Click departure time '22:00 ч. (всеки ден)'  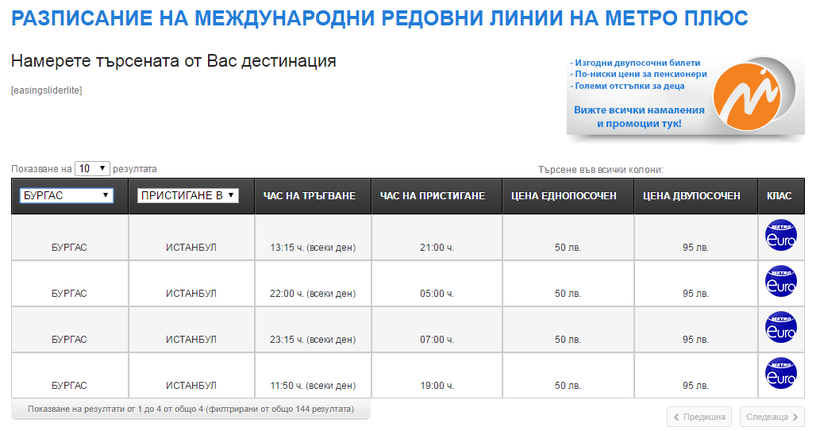313,293
